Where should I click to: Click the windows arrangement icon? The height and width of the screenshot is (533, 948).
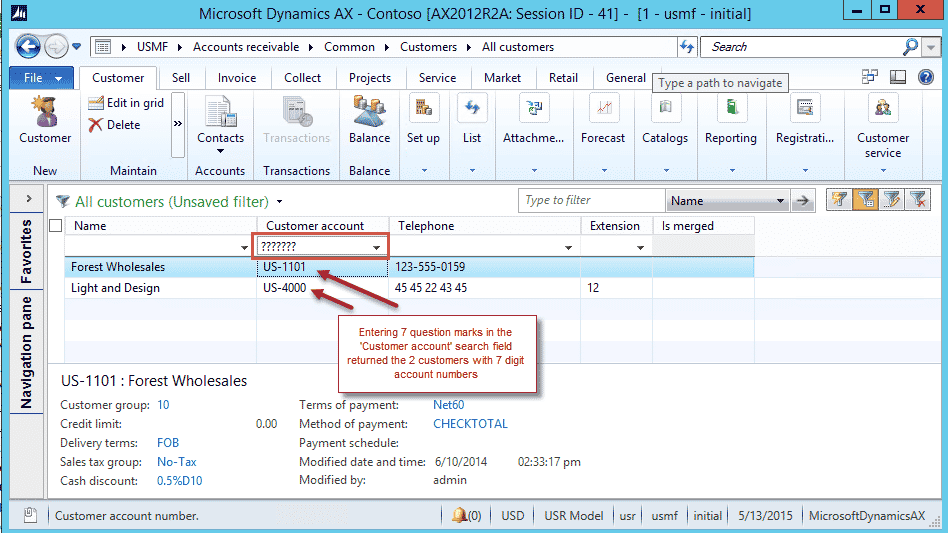[869, 77]
